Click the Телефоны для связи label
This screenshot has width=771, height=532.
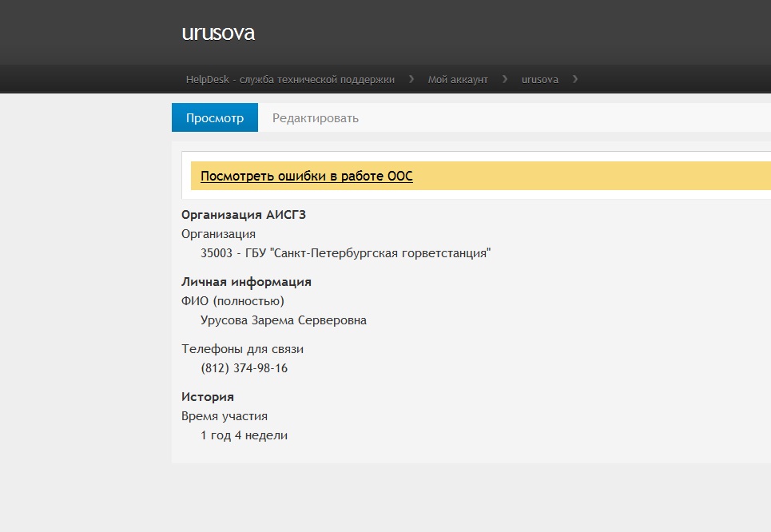pyautogui.click(x=242, y=349)
